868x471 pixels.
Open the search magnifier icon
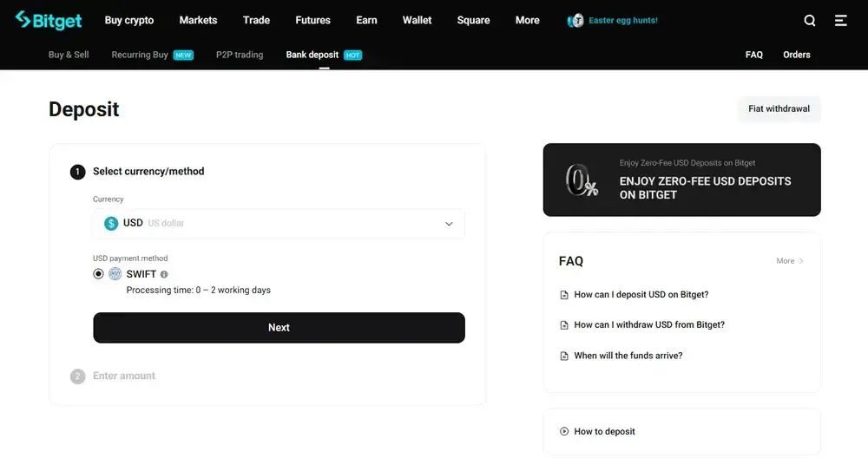tap(810, 20)
